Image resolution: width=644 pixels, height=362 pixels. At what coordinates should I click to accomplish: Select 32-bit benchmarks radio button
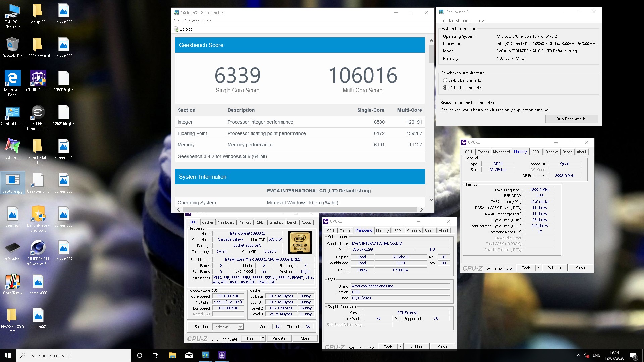[445, 80]
